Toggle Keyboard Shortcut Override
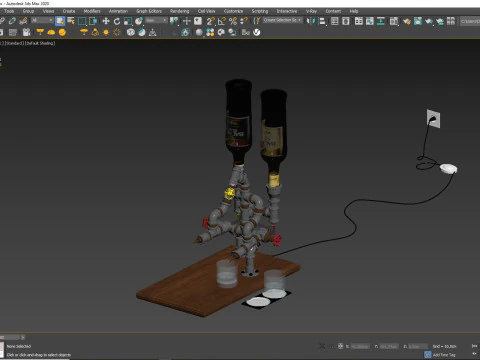Screen dimensions: 480x360 click(198, 21)
